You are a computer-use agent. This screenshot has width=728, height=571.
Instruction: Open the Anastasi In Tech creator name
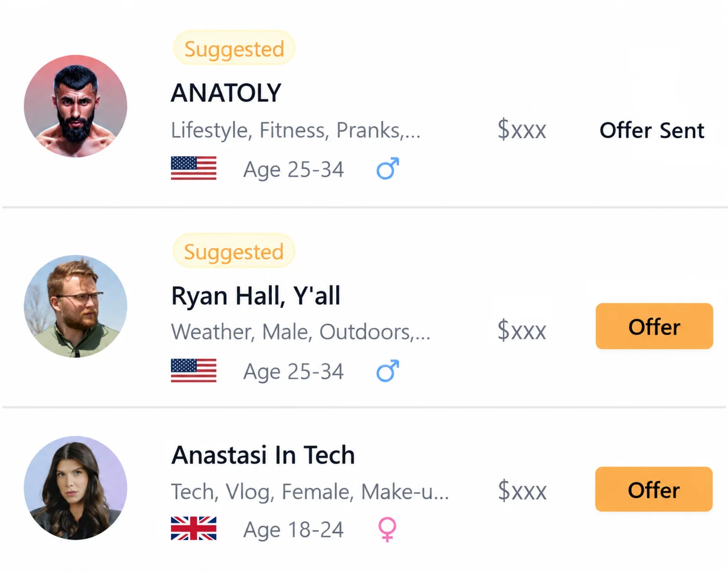(263, 455)
